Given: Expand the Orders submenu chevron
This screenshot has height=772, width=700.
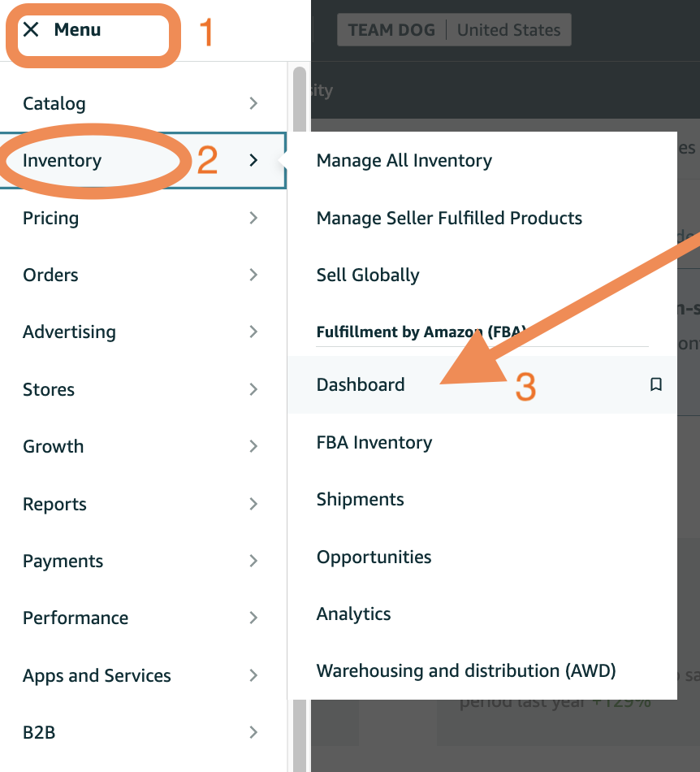Looking at the screenshot, I should coord(253,275).
